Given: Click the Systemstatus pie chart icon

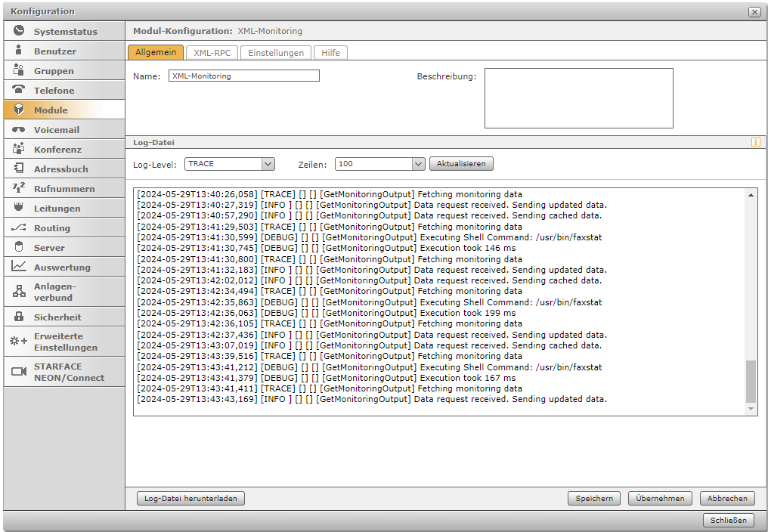Looking at the screenshot, I should pyautogui.click(x=19, y=31).
